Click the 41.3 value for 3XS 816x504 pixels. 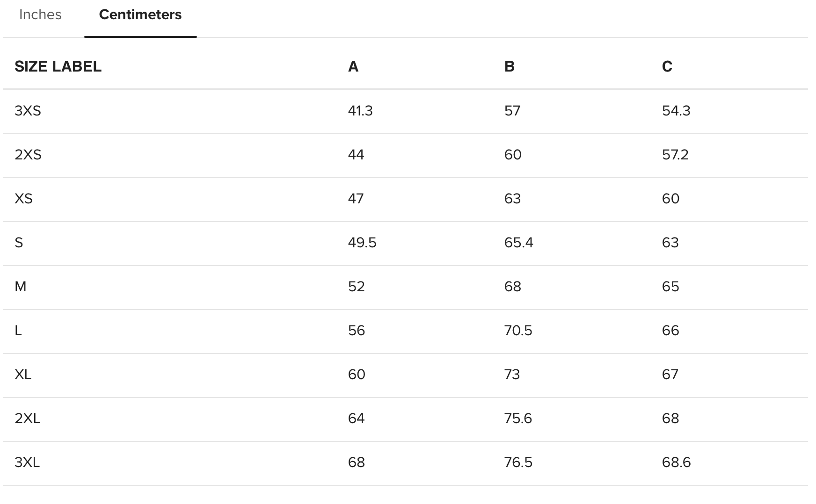pos(360,111)
